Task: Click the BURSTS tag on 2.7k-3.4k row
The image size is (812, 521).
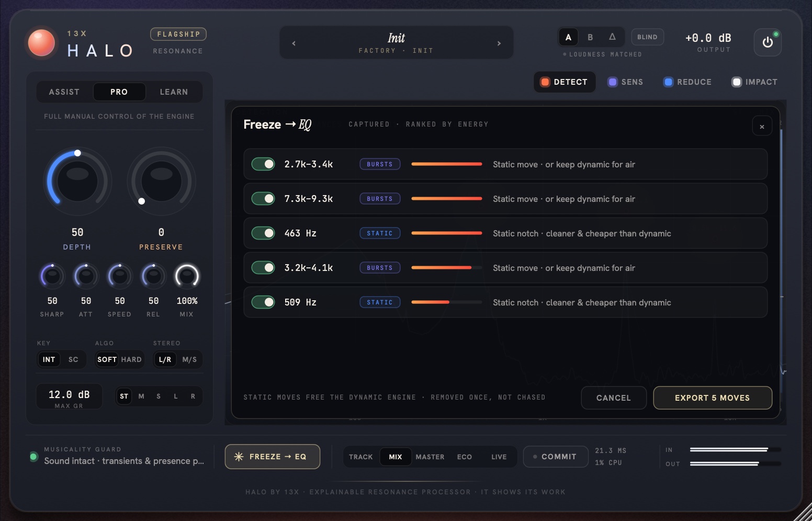Action: (380, 164)
